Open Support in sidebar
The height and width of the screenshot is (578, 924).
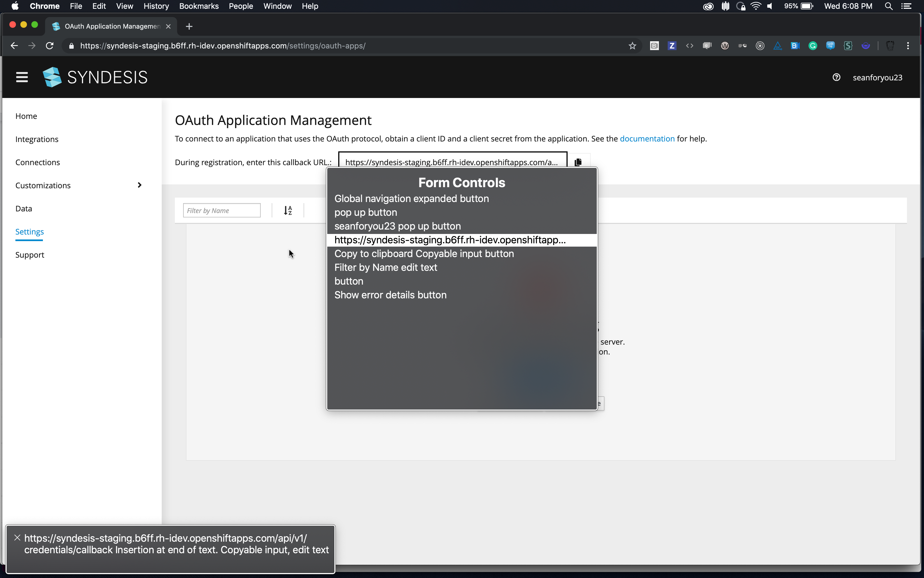coord(30,255)
